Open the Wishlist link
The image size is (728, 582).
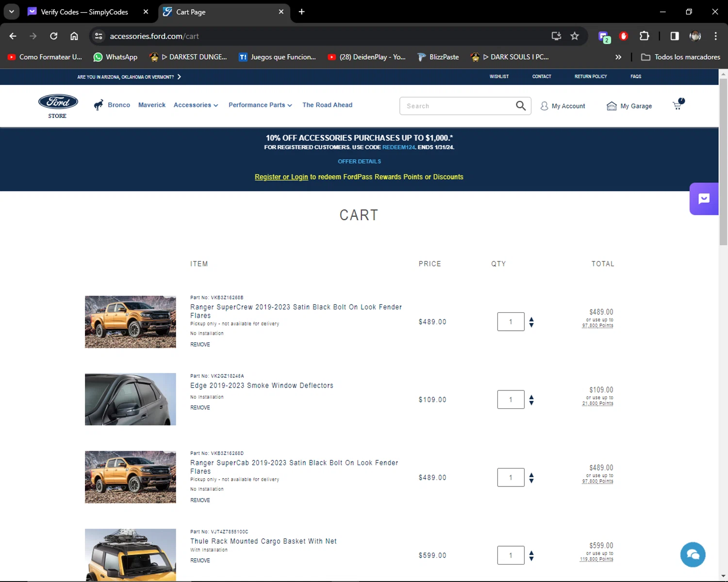click(x=499, y=77)
